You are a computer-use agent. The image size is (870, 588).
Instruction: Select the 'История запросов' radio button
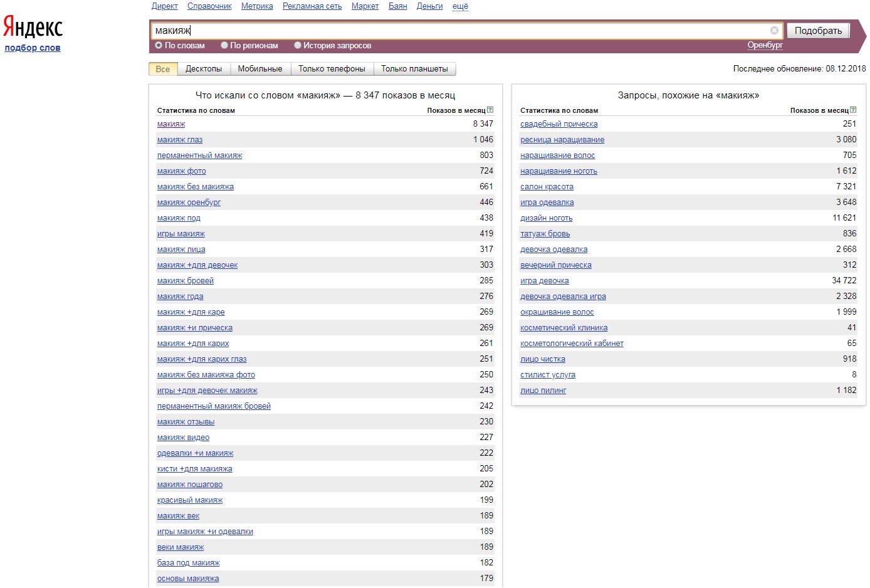coord(298,45)
